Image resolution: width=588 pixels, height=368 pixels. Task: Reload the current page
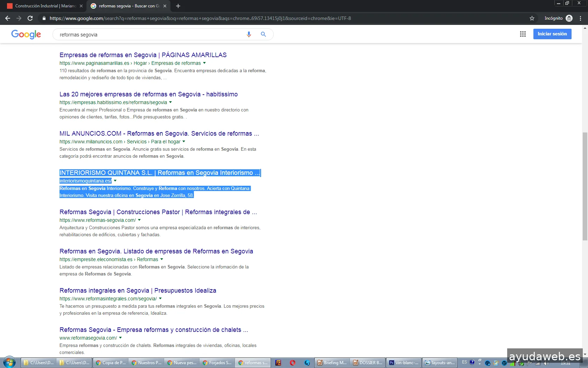30,18
